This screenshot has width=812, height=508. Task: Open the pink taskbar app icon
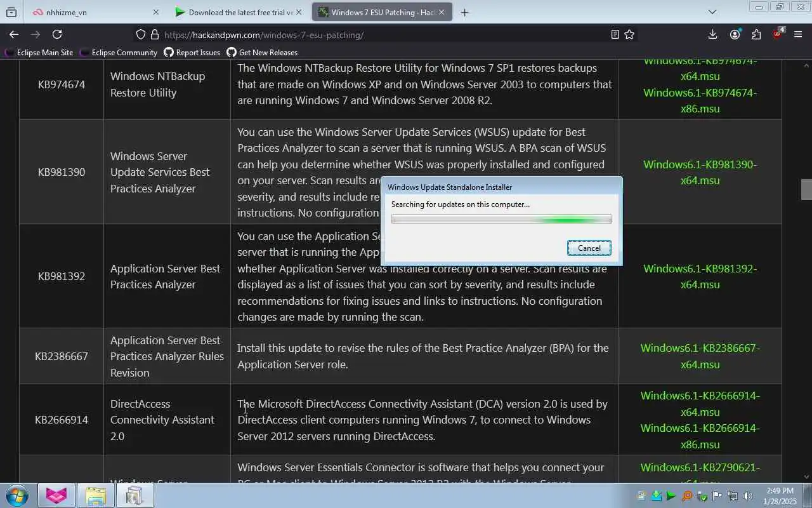click(56, 496)
